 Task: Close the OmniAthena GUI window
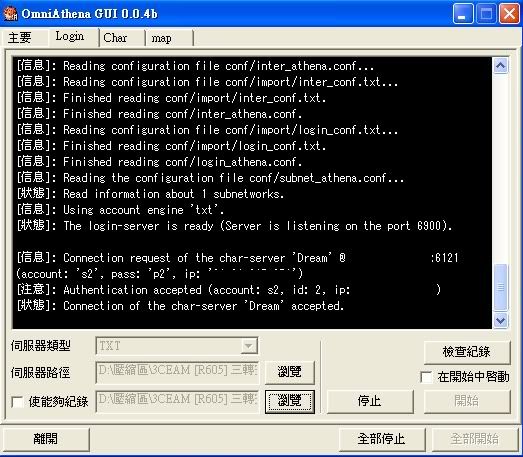(x=509, y=14)
